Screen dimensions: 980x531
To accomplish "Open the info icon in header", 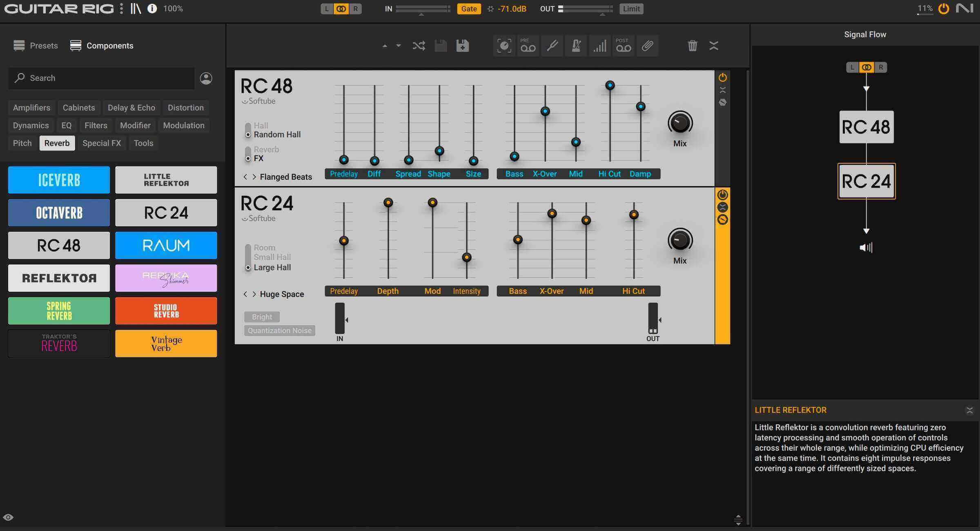I will click(152, 9).
